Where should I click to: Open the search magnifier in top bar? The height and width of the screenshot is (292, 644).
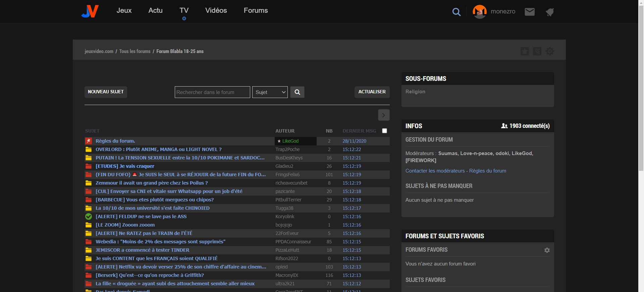click(x=456, y=12)
